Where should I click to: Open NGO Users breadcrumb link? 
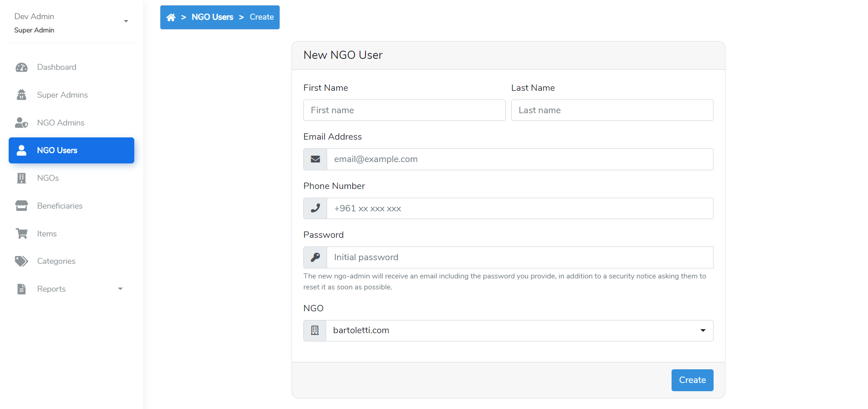pyautogui.click(x=212, y=17)
